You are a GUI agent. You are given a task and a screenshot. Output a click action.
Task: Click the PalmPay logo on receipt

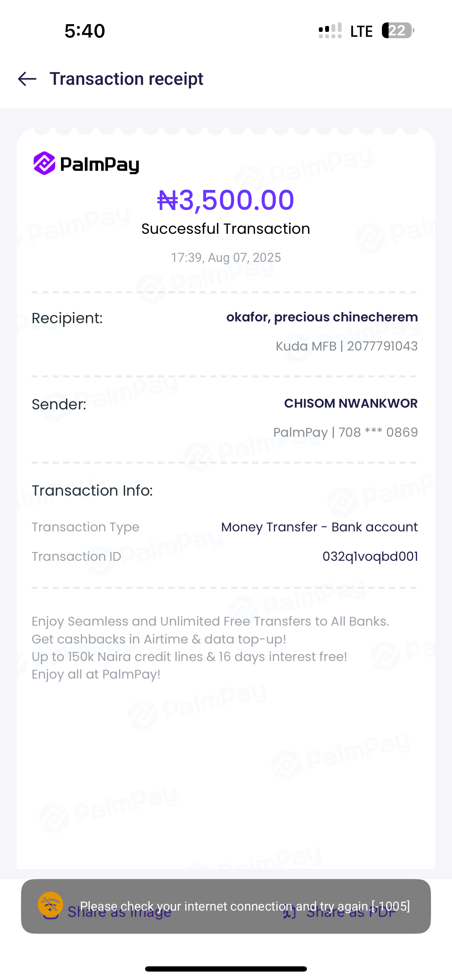pyautogui.click(x=86, y=164)
